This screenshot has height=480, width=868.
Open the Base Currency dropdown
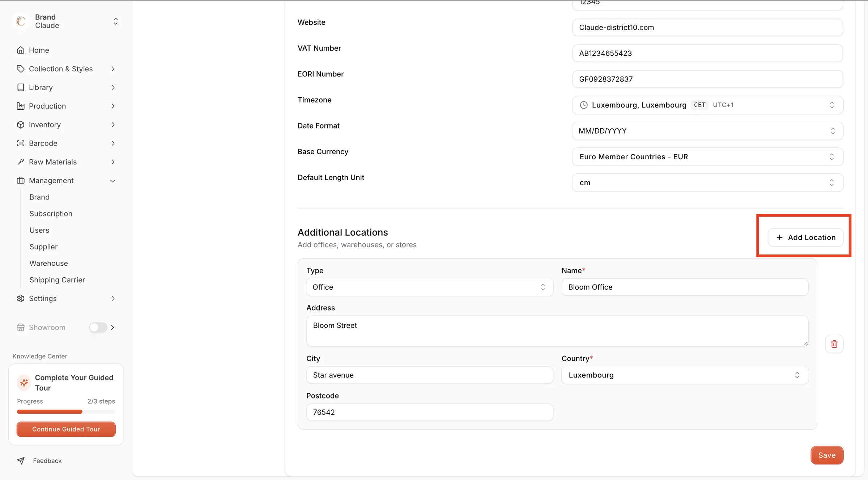pos(707,157)
